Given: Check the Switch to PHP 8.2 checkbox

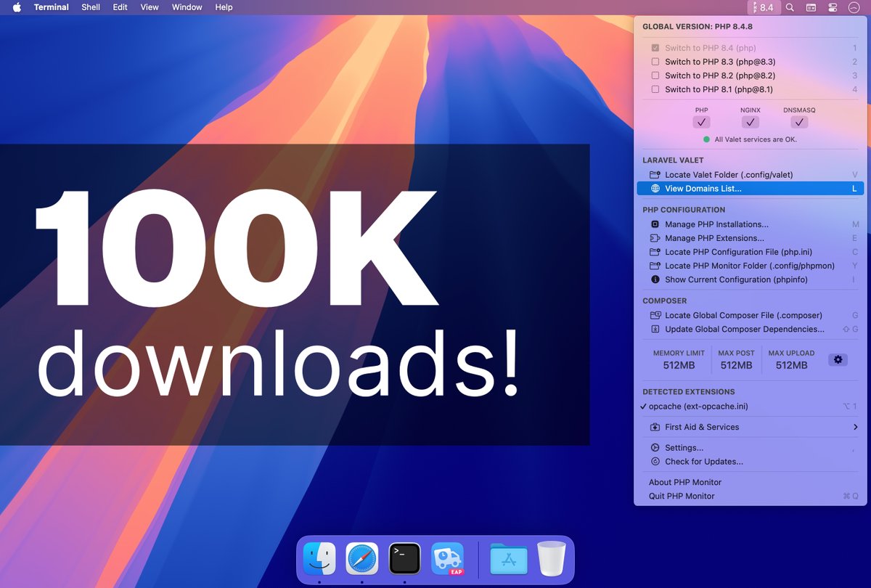Looking at the screenshot, I should click(x=655, y=75).
